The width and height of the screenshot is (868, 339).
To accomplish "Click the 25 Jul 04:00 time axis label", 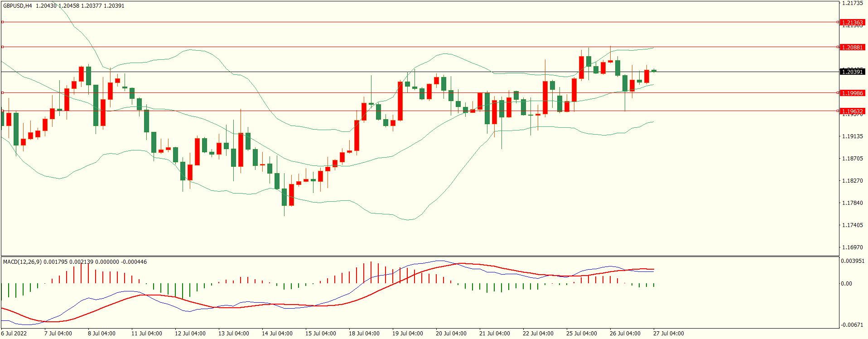I will 581,334.
